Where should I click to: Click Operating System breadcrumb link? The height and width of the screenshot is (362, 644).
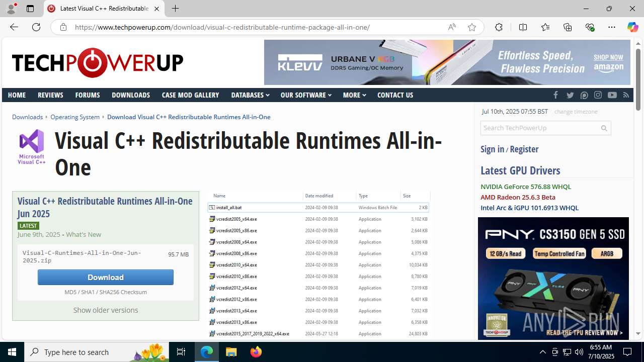pyautogui.click(x=75, y=117)
